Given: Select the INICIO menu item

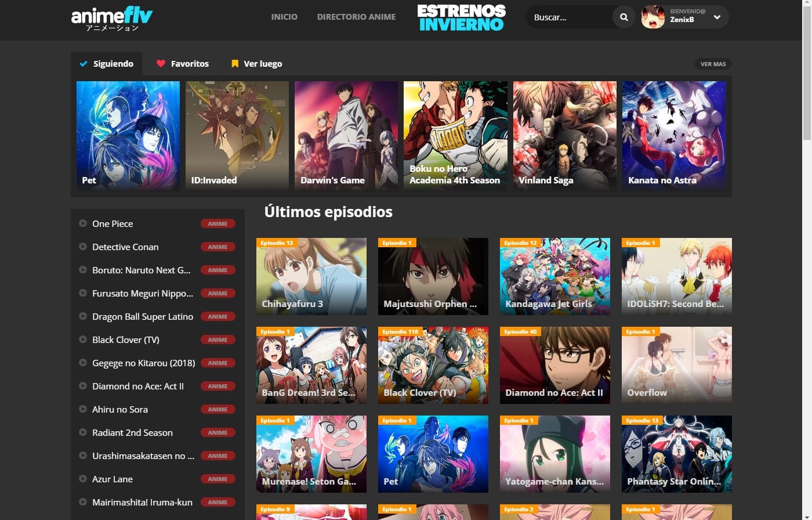Looking at the screenshot, I should [284, 17].
